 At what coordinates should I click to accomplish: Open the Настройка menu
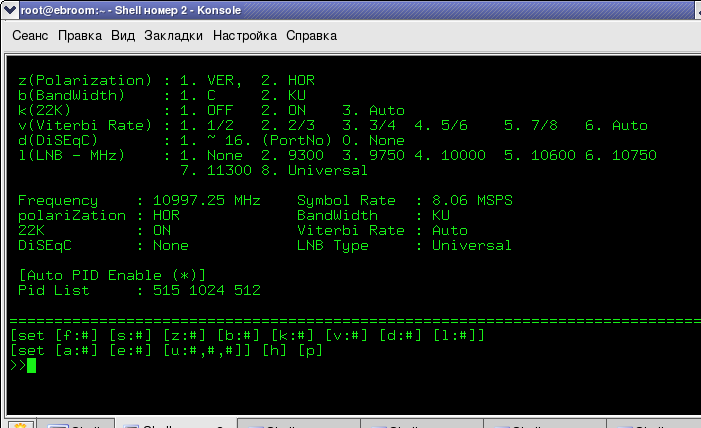(245, 36)
